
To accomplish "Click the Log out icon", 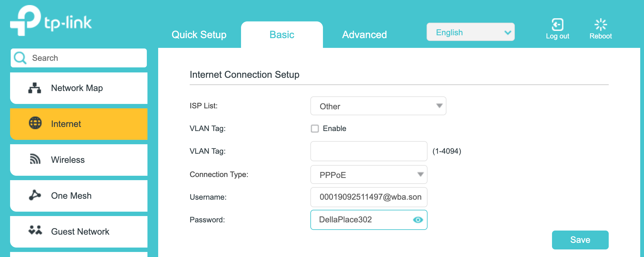I will point(557,25).
